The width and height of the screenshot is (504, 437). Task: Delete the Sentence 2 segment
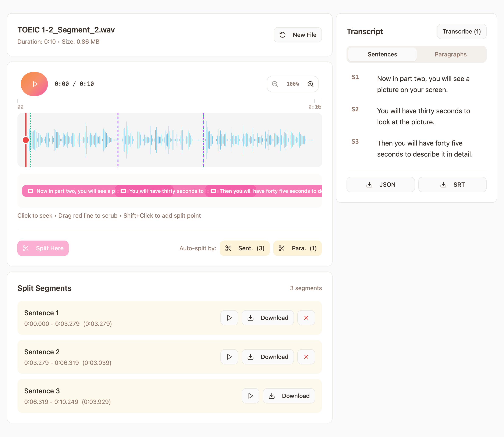click(x=306, y=357)
